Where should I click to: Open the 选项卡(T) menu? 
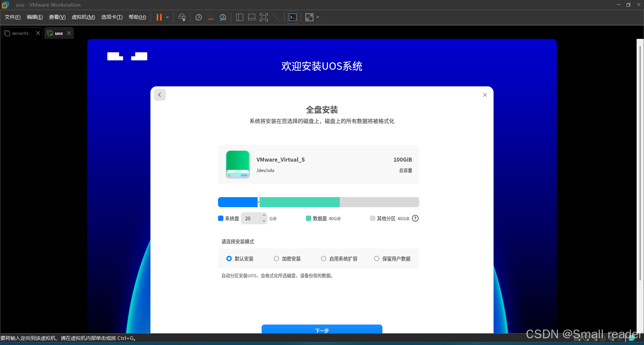coord(112,17)
